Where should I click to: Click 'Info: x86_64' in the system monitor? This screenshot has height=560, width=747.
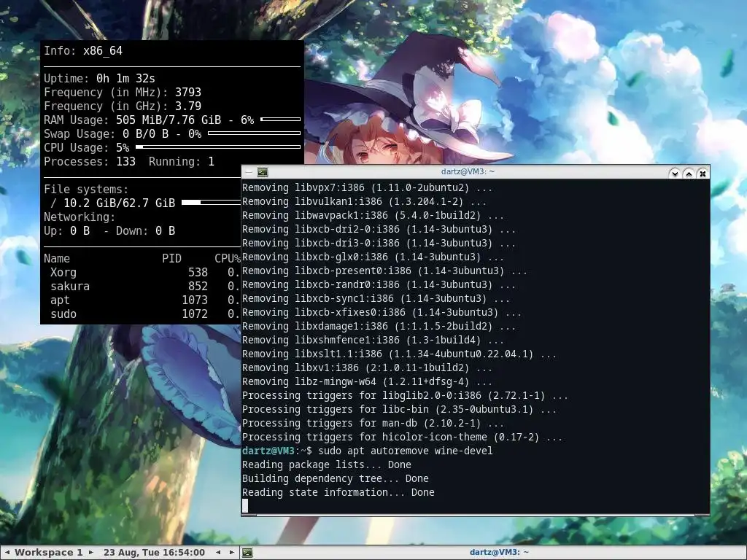[x=83, y=50]
